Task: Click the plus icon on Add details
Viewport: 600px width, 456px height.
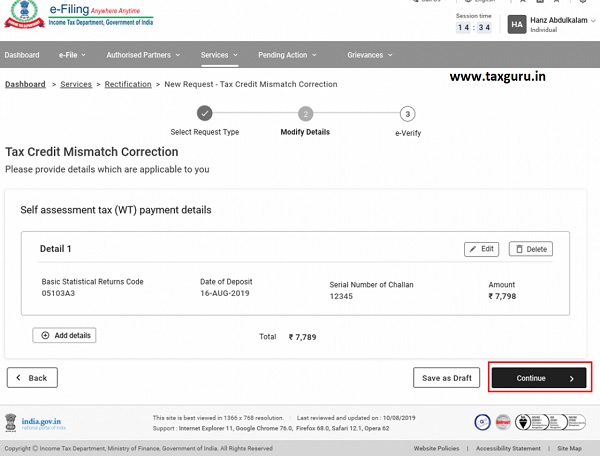Action: click(x=45, y=335)
